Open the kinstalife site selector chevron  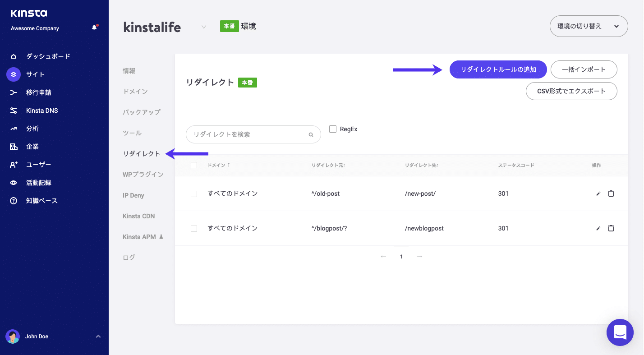pos(204,27)
